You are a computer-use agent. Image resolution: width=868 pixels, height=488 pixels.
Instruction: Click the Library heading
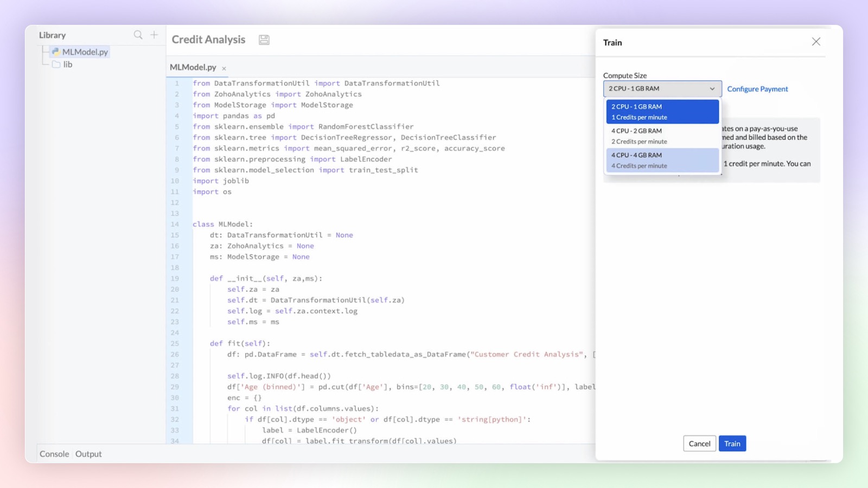pos(52,35)
